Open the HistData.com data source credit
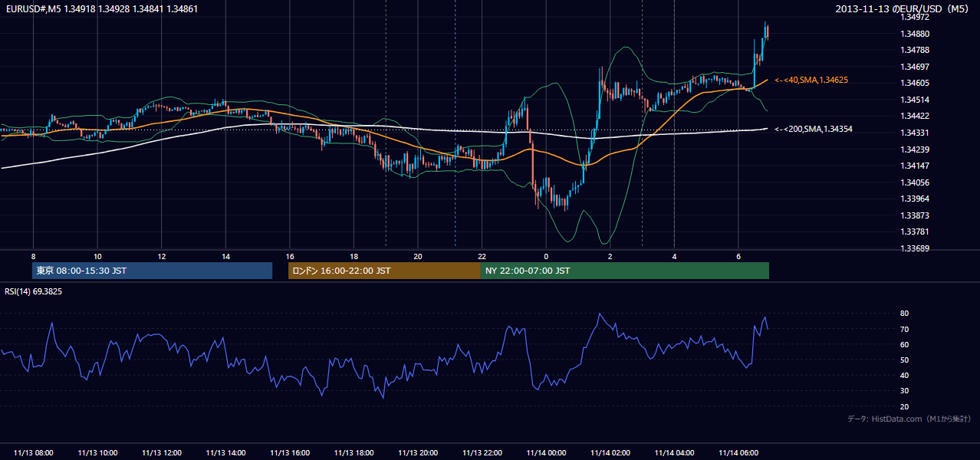This screenshot has width=980, height=460. point(909,419)
